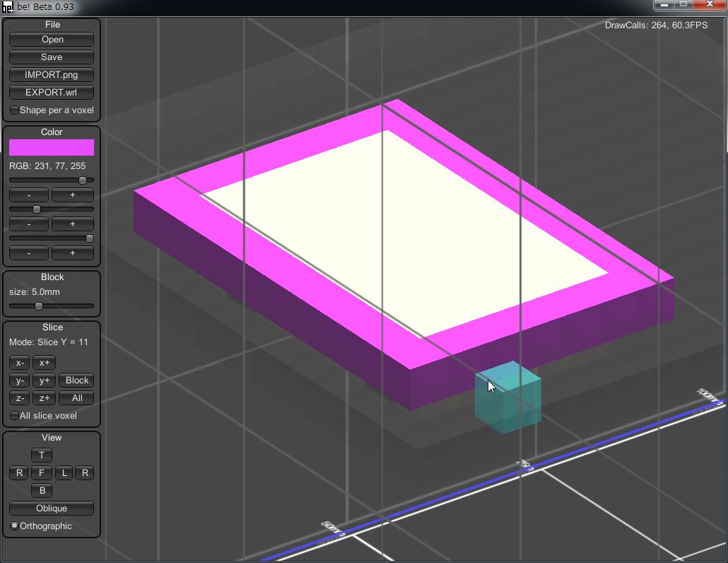This screenshot has width=728, height=563.
Task: Move slice with the x+ button
Action: point(44,363)
